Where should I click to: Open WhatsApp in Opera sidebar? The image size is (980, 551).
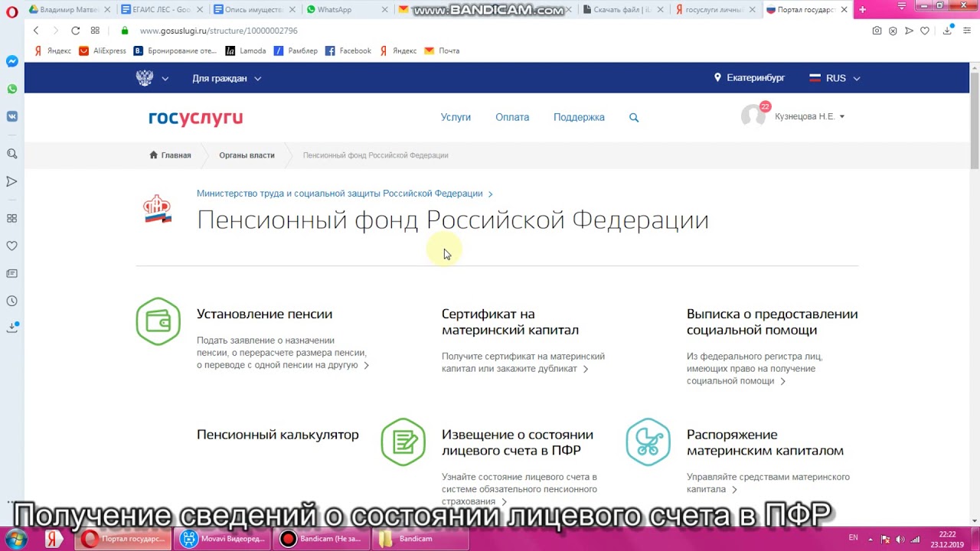tap(12, 89)
